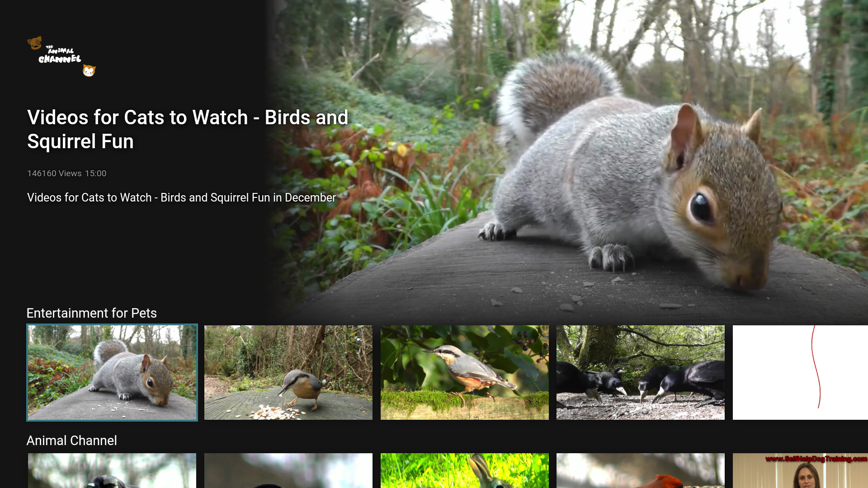Select the 'Animal Channel' row heading

[72, 441]
